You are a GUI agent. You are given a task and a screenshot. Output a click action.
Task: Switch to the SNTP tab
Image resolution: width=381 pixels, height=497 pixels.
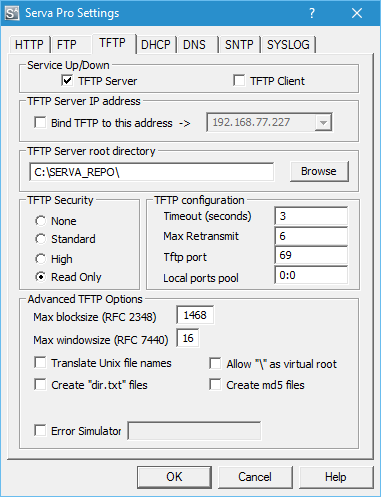(x=239, y=45)
